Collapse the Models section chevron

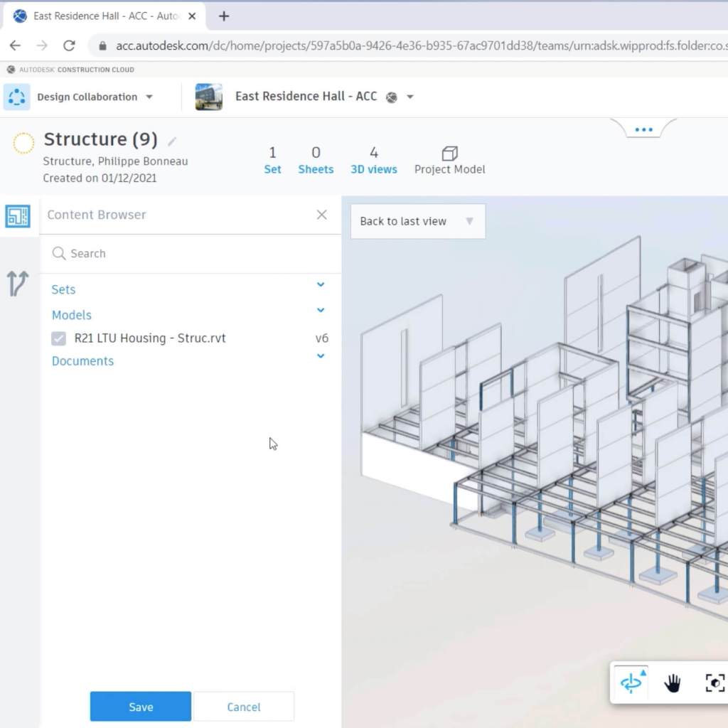pyautogui.click(x=321, y=311)
